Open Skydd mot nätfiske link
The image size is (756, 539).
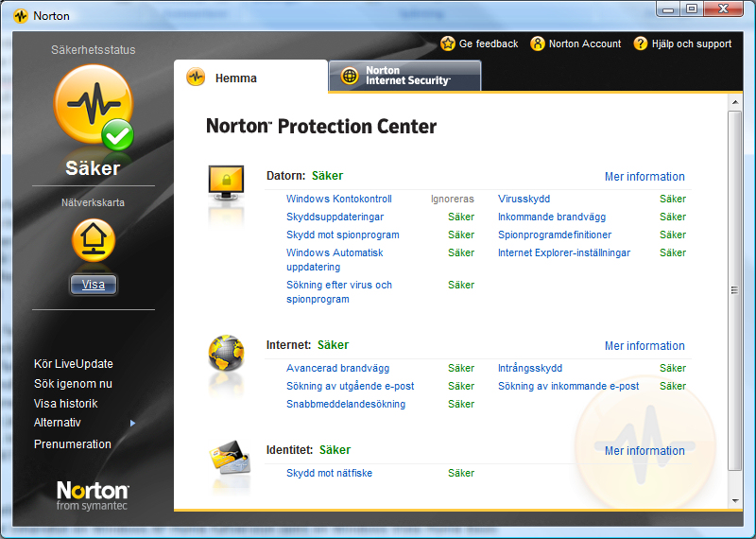pos(329,473)
